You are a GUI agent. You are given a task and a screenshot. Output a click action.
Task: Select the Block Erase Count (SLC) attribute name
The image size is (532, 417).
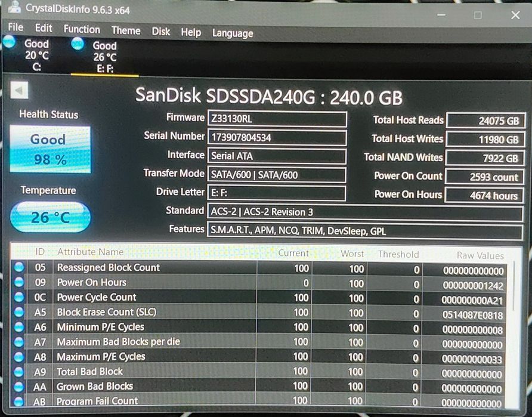[x=107, y=312]
